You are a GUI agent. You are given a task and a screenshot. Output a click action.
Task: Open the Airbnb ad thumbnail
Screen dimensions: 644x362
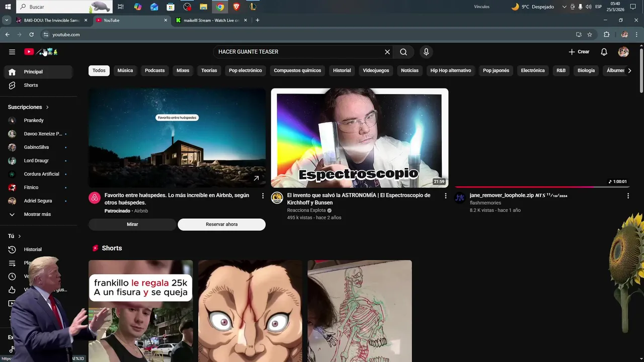point(177,138)
